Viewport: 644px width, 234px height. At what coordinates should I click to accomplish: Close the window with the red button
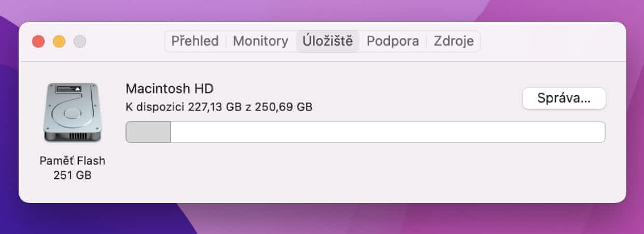38,41
